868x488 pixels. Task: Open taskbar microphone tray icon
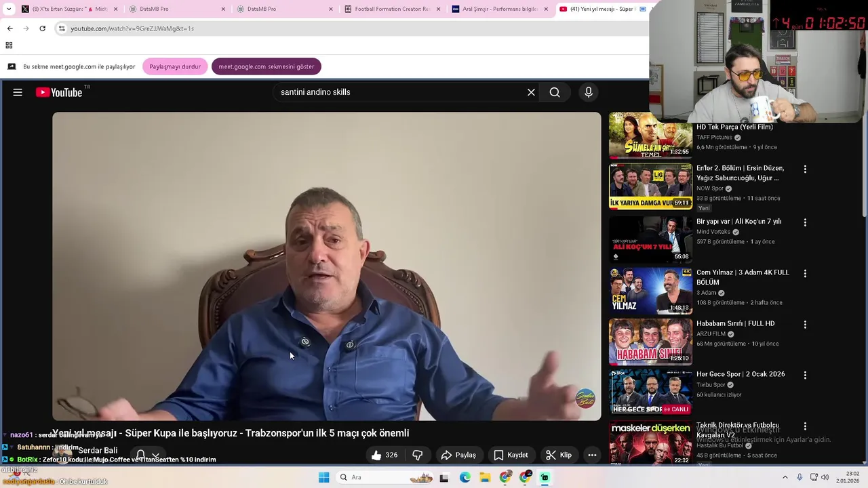click(x=800, y=477)
